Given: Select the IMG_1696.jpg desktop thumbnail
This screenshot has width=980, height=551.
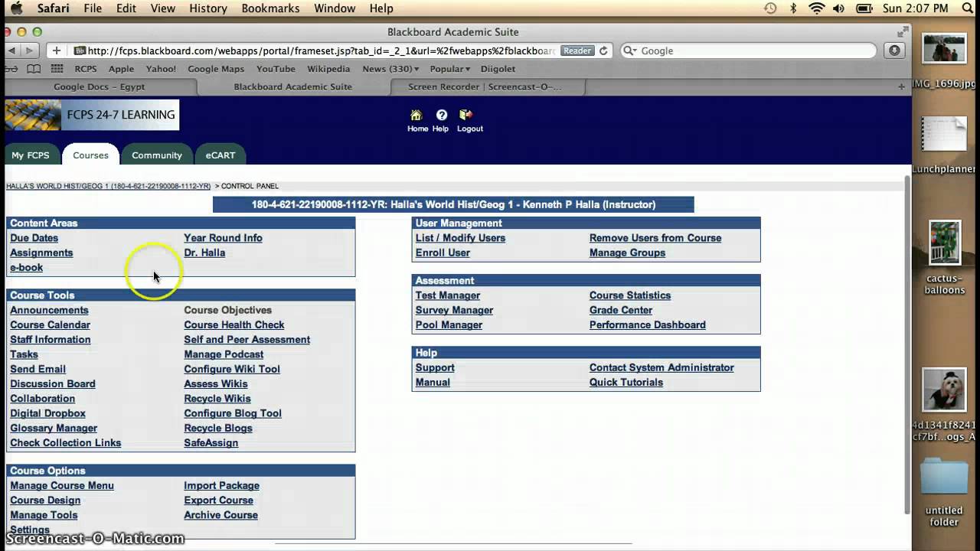Looking at the screenshot, I should point(944,49).
